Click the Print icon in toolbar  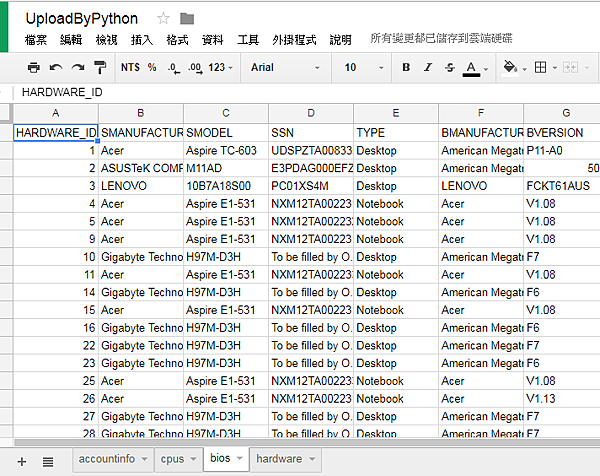(34, 68)
